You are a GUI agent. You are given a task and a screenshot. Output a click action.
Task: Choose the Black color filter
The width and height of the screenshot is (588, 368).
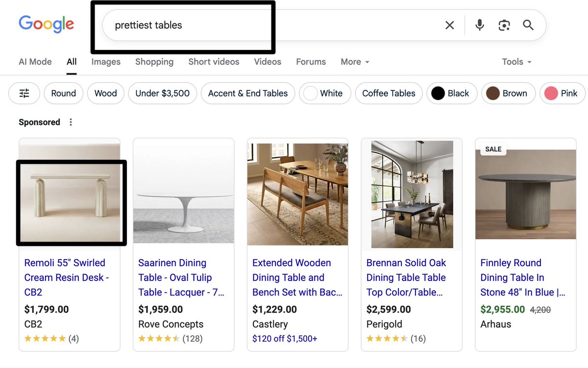[452, 93]
